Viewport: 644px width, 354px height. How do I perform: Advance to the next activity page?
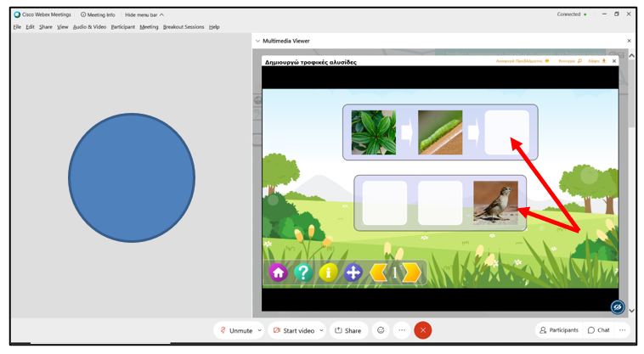(412, 273)
